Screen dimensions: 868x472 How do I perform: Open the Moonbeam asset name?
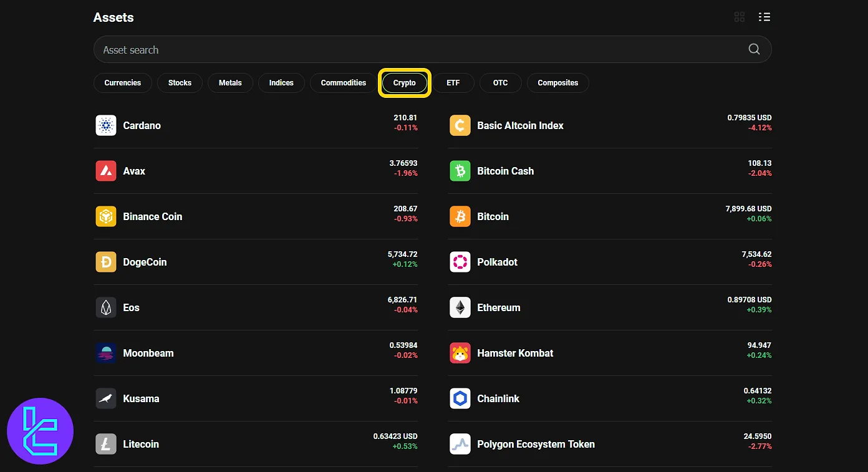pyautogui.click(x=148, y=353)
